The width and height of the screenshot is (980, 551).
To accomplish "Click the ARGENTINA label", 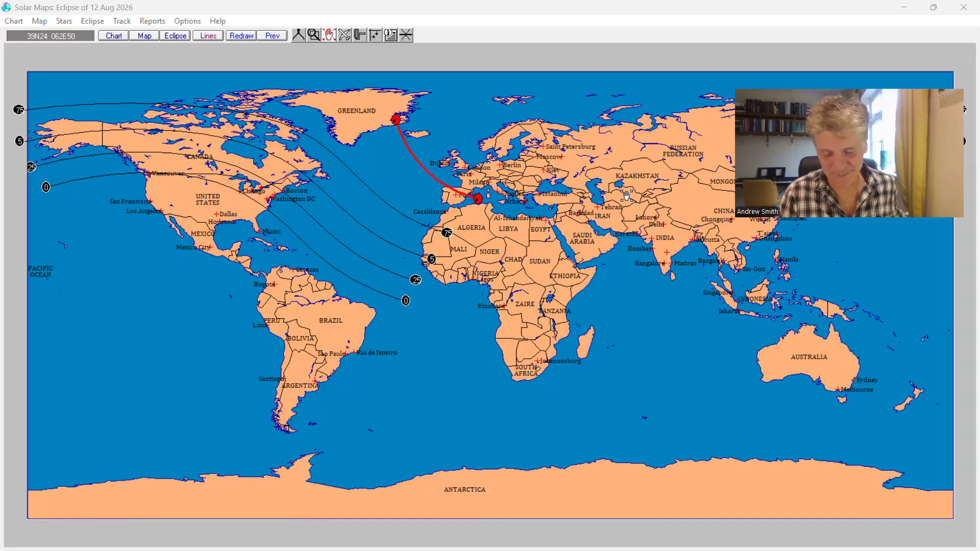I will click(x=300, y=386).
